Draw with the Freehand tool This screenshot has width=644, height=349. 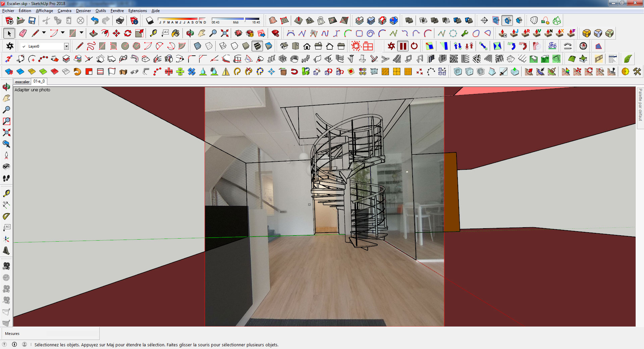tap(91, 46)
